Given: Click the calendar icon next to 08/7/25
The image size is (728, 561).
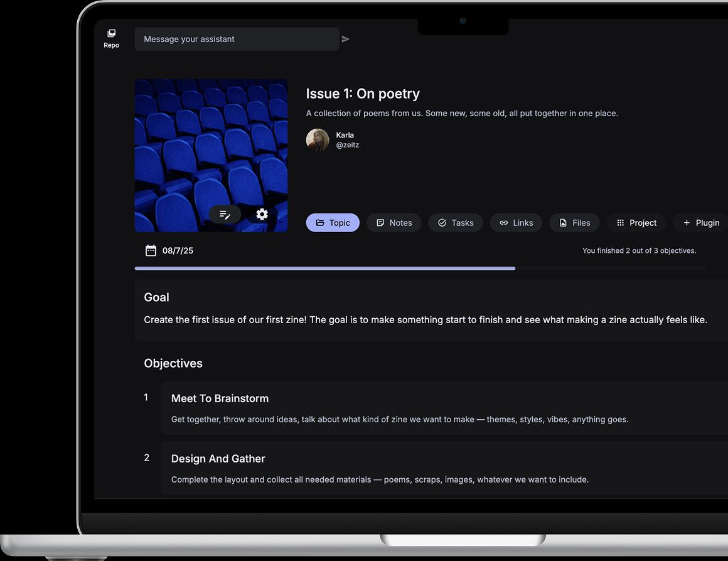Looking at the screenshot, I should tap(151, 250).
